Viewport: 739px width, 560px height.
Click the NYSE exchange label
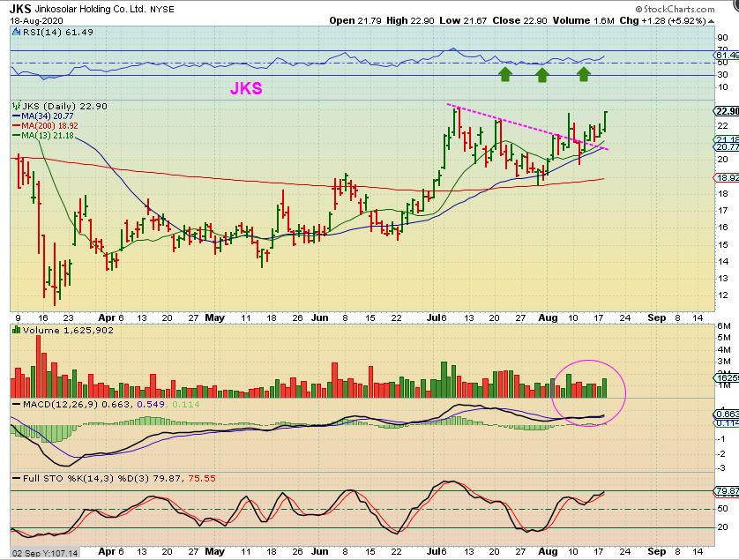coord(161,10)
